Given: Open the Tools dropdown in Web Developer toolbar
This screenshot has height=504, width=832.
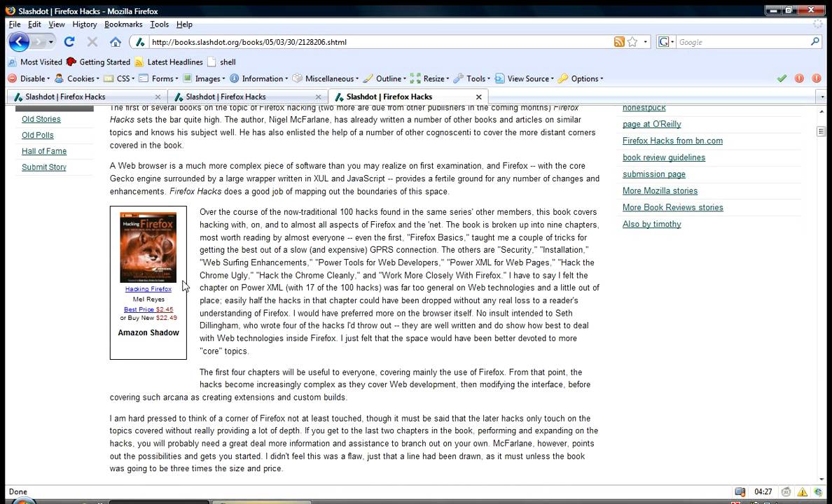Looking at the screenshot, I should (x=472, y=78).
